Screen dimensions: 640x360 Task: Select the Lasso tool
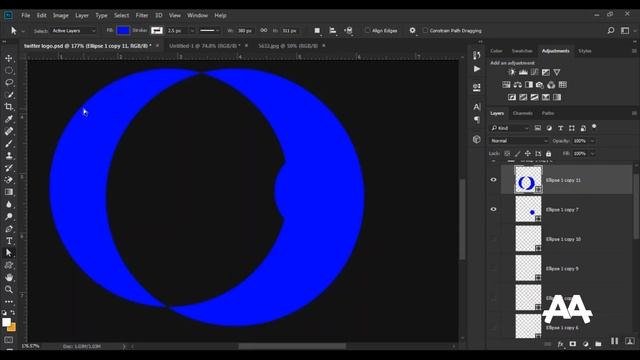9,83
